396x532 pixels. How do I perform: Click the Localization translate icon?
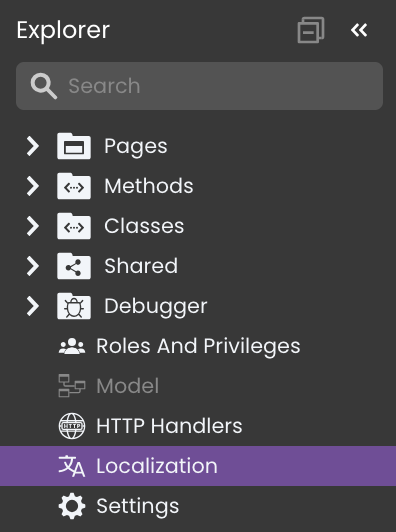[x=72, y=466]
